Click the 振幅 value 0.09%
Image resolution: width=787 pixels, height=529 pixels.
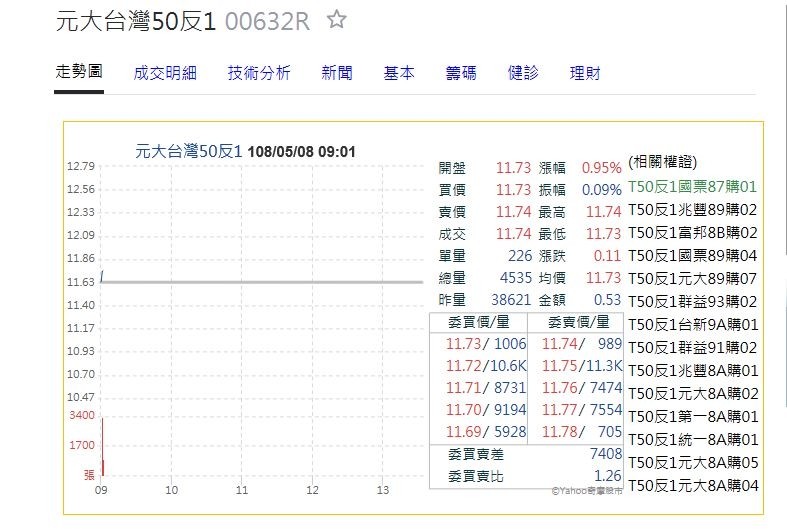click(x=601, y=190)
